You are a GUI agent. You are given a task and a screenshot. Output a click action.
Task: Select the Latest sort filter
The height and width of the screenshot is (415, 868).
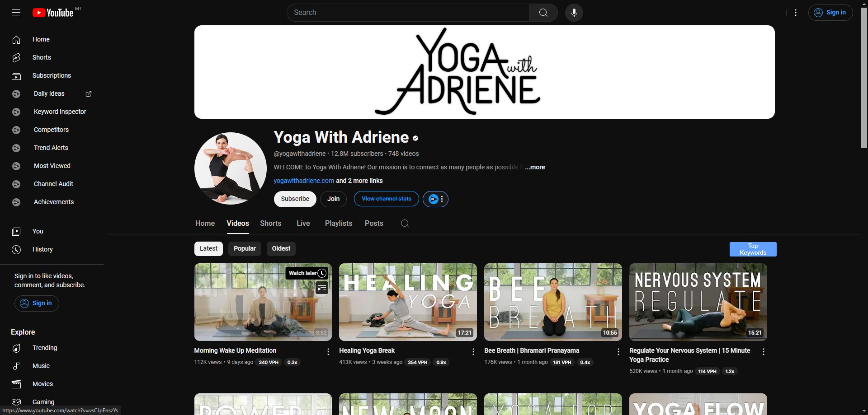208,249
